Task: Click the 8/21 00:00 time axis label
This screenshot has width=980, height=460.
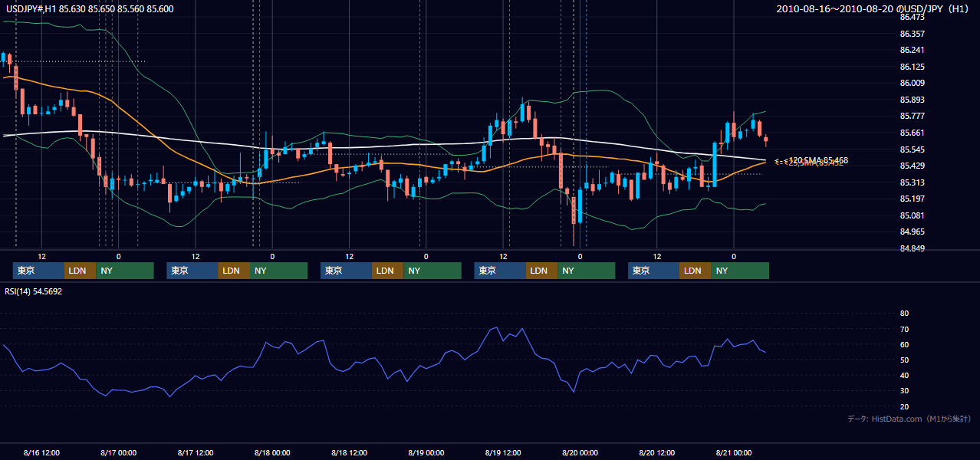Action: [734, 452]
